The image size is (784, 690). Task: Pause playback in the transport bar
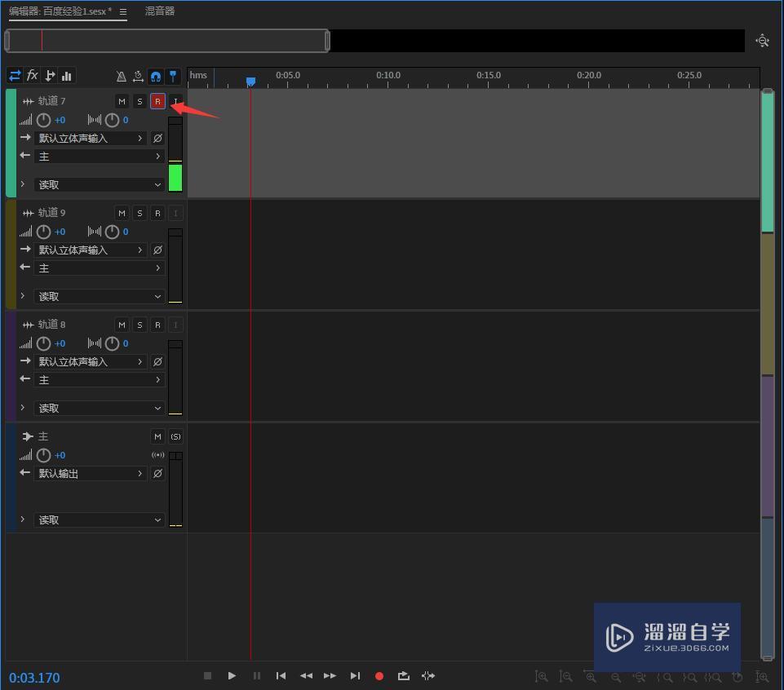pyautogui.click(x=256, y=676)
